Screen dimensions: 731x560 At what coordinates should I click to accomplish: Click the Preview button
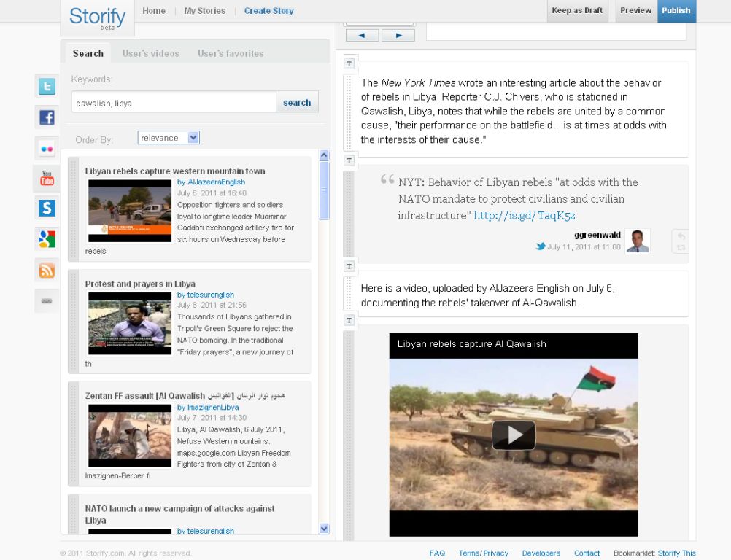(x=636, y=11)
